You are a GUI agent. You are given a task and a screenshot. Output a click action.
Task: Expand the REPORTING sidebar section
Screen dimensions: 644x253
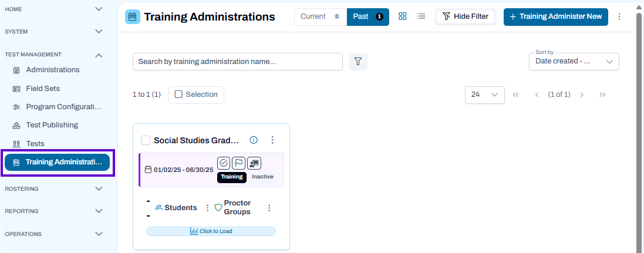(x=99, y=211)
